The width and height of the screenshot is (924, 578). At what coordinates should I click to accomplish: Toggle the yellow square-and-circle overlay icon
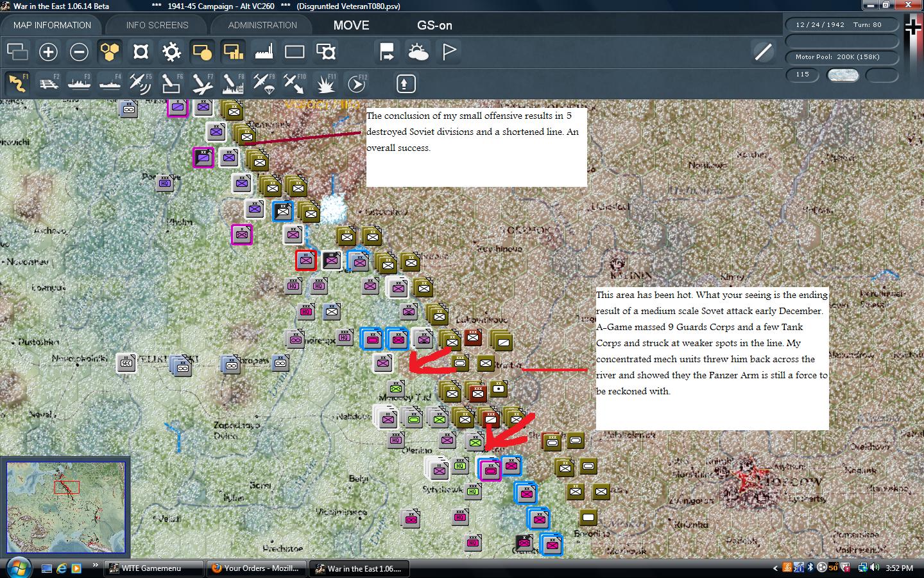pos(202,51)
